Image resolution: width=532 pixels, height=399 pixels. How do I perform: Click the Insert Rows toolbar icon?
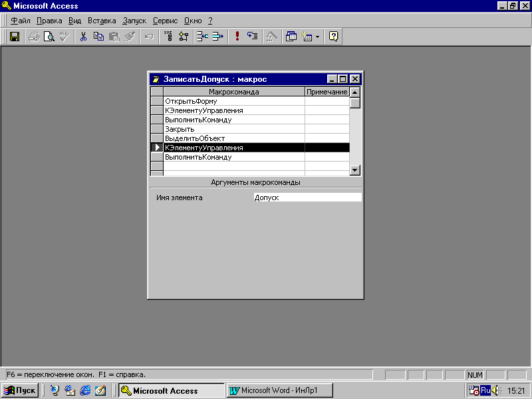click(x=203, y=37)
